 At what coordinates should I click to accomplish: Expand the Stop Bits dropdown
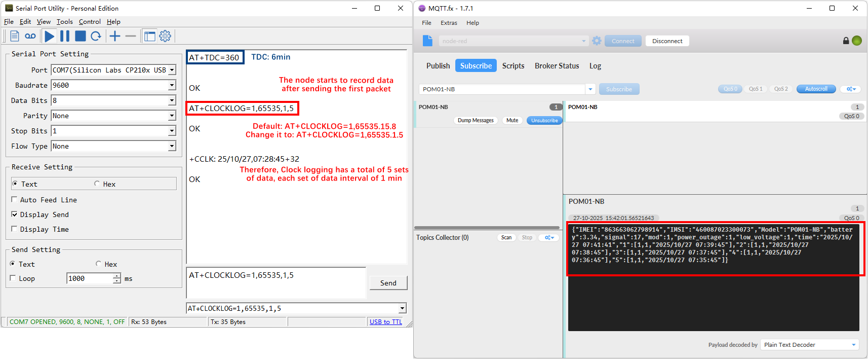[172, 131]
